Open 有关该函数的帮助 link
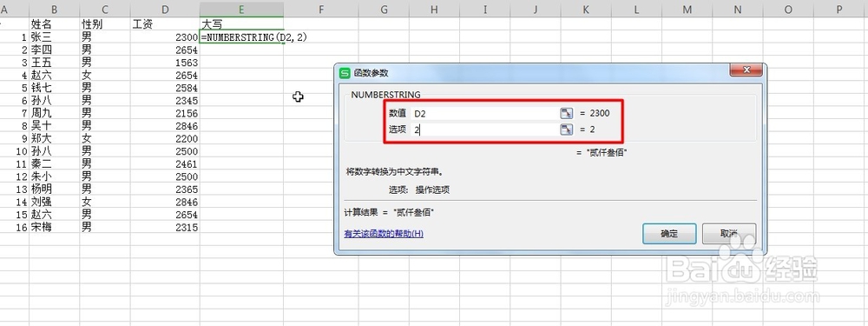This screenshot has height=326, width=868. (384, 233)
